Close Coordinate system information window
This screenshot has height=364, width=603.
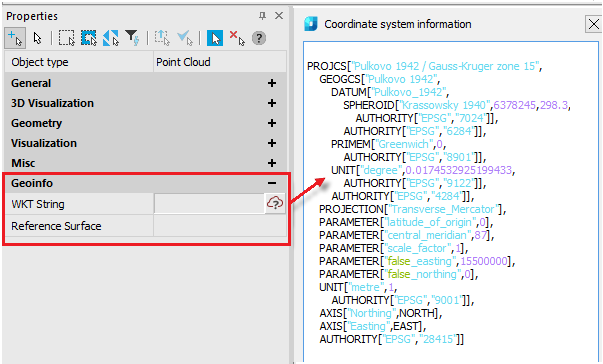point(593,24)
